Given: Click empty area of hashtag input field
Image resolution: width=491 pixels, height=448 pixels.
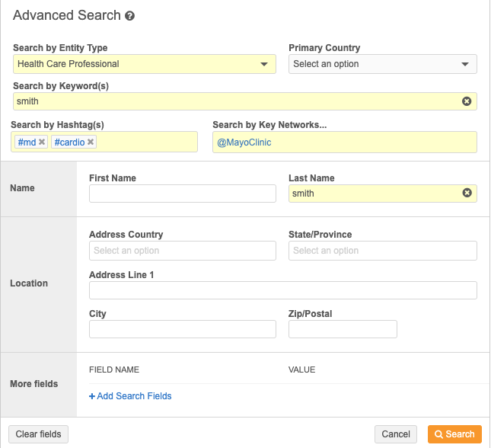Looking at the screenshot, I should point(146,142).
